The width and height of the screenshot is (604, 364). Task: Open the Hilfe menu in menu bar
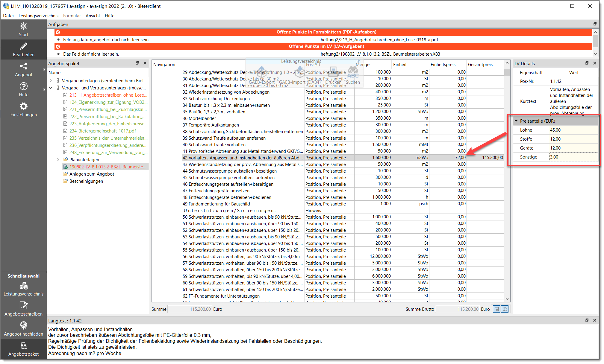click(x=110, y=16)
